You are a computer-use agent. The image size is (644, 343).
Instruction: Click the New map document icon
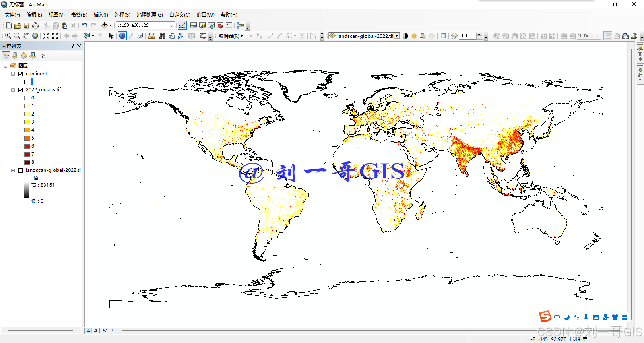(9, 25)
